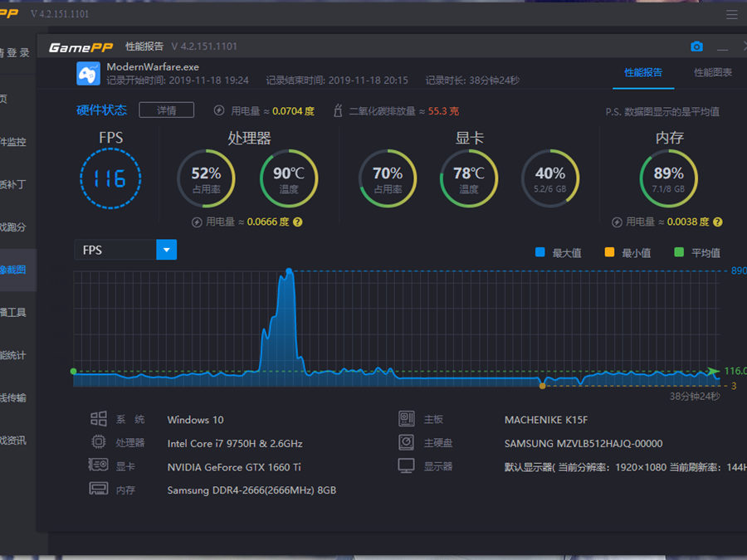The width and height of the screenshot is (747, 560).
Task: Click the 登录 login link in sidebar
Action: (x=17, y=53)
